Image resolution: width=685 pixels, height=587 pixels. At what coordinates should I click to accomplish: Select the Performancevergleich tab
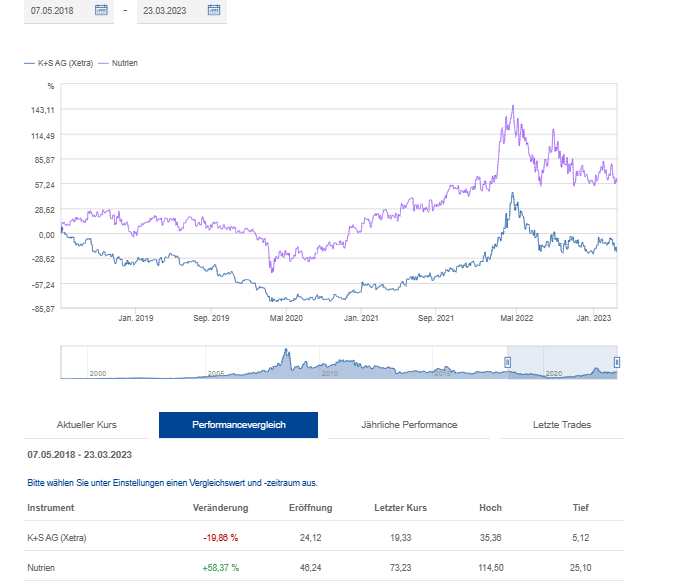click(x=238, y=425)
